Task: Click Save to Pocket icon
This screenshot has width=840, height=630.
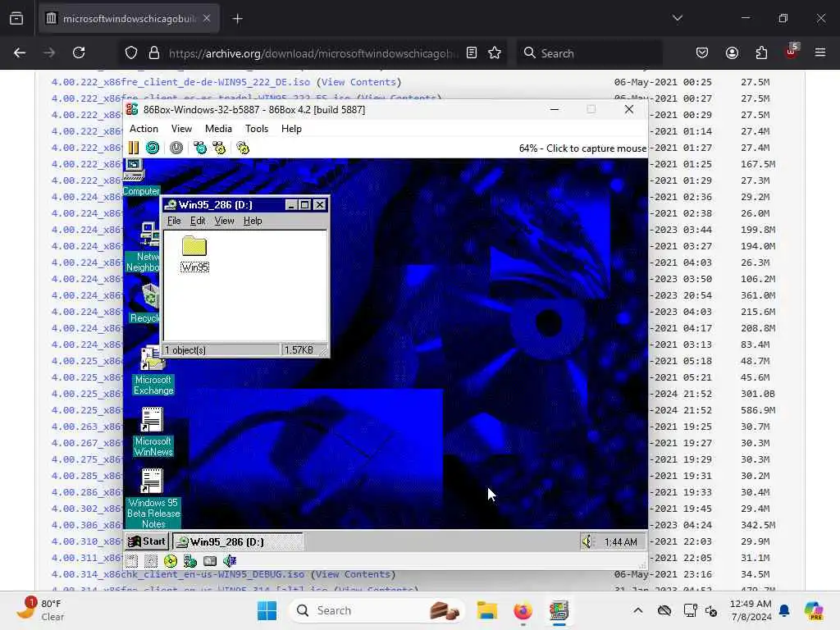Action: (702, 53)
